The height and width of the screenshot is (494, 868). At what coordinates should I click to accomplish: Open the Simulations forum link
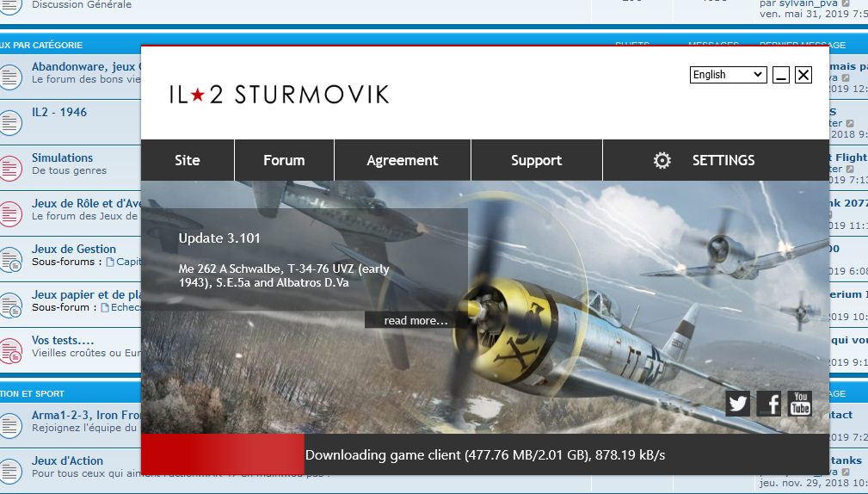tap(62, 157)
